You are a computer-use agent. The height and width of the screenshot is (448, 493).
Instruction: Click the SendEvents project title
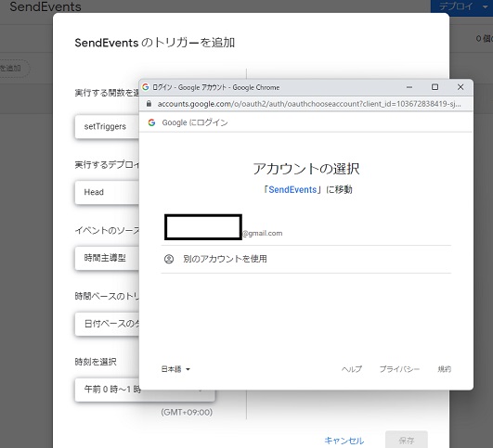point(45,6)
